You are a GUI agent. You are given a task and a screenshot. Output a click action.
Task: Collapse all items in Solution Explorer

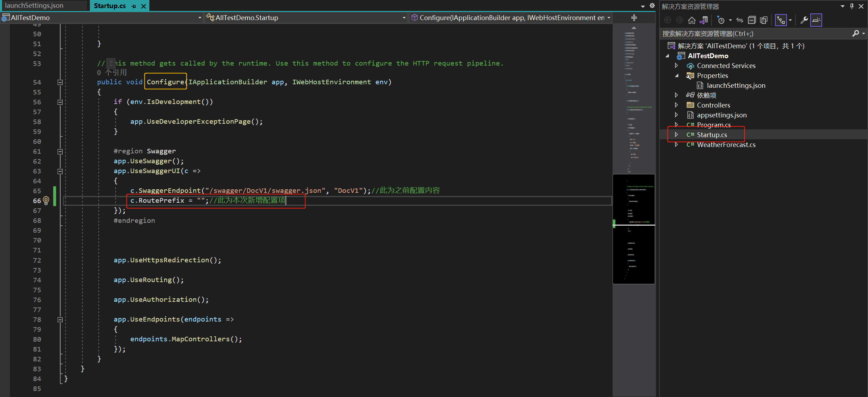pyautogui.click(x=752, y=20)
